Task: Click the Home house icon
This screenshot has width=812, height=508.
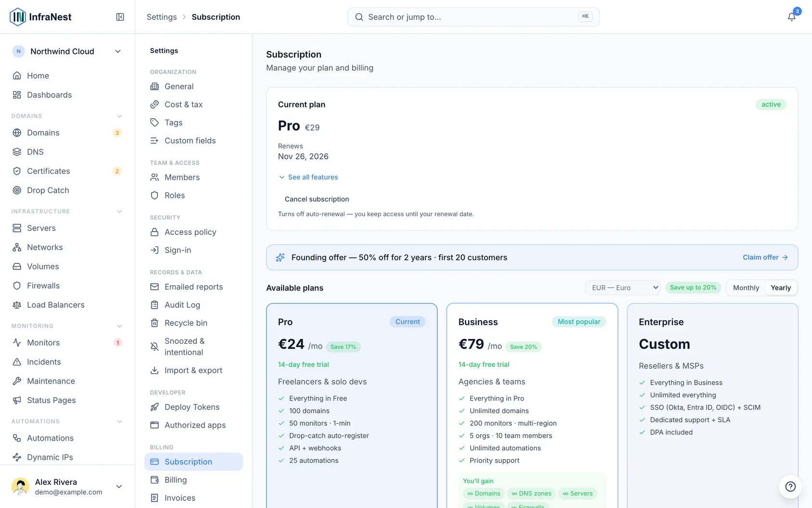Action: [17, 76]
